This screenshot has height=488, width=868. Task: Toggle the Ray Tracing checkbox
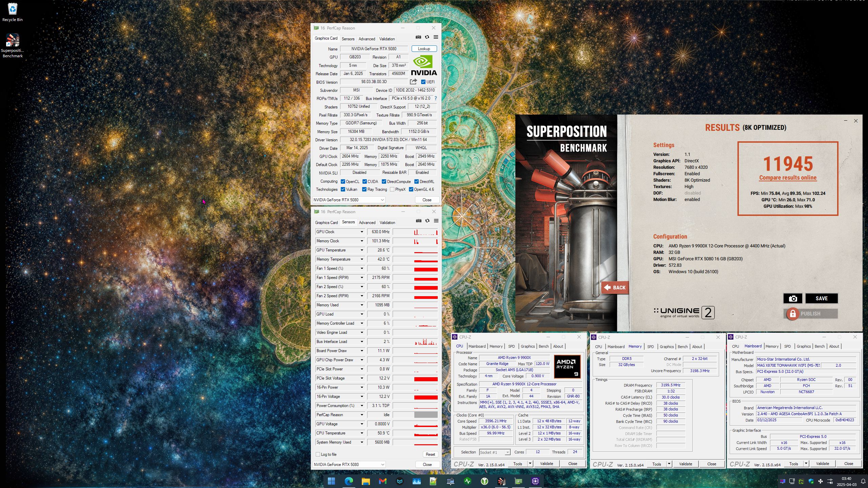point(364,189)
